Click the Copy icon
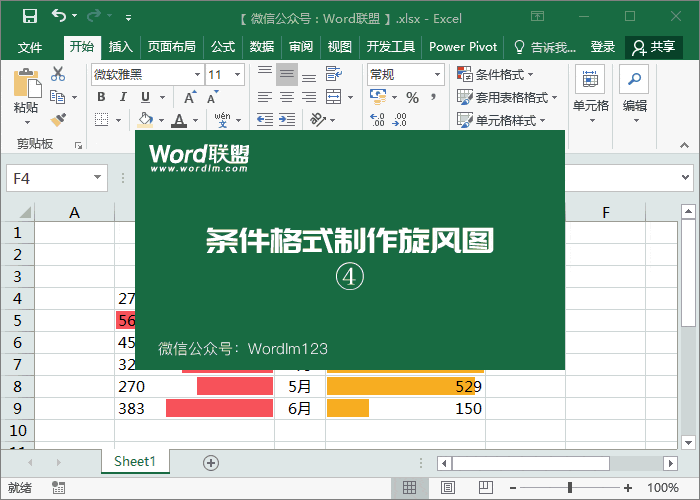The image size is (700, 500). 58,97
